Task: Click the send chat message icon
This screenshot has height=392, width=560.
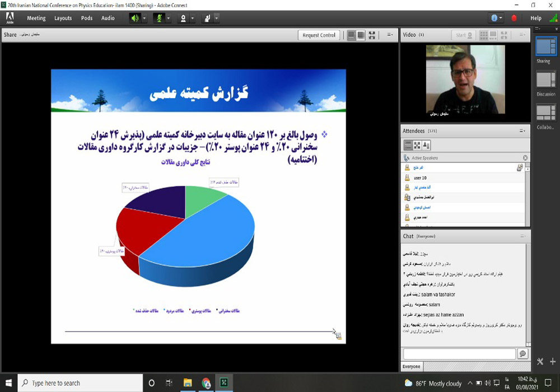Action: tap(522, 354)
